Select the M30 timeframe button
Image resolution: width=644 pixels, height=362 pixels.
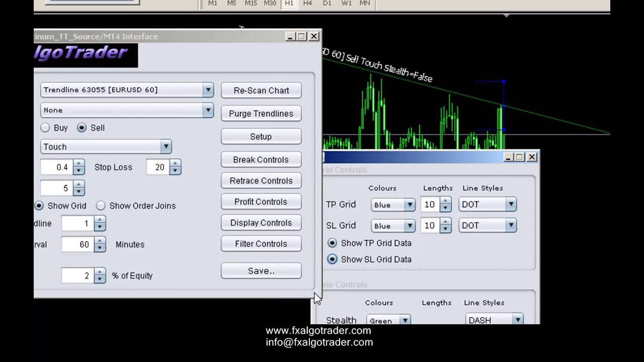click(x=270, y=3)
